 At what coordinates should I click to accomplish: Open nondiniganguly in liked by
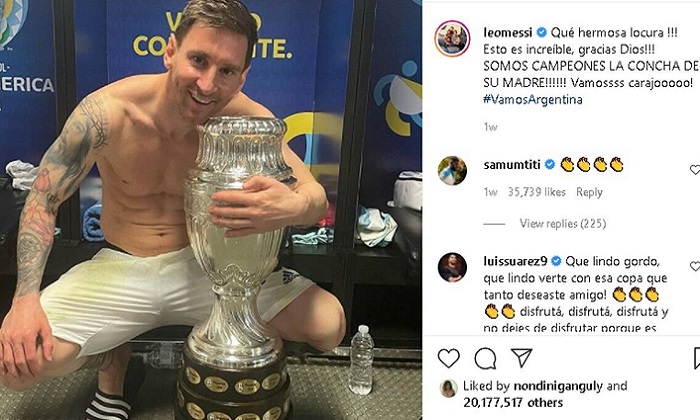(x=558, y=386)
